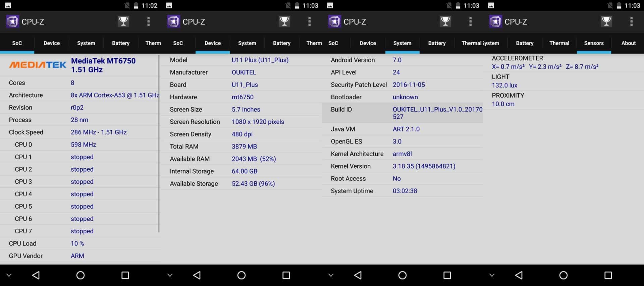This screenshot has width=644, height=286.
Task: Open the Battery tab on the MediaTek SoC screen
Action: click(x=121, y=43)
